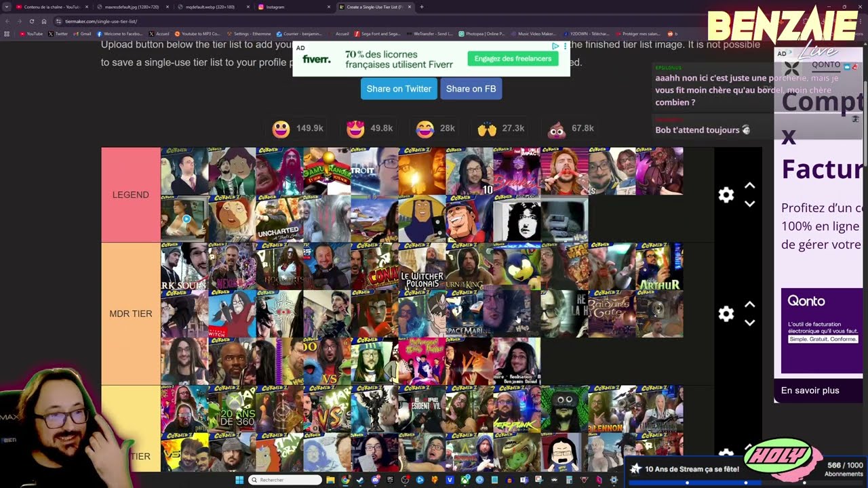
Task: Open Microsoft Teams from the taskbar
Action: (524, 480)
